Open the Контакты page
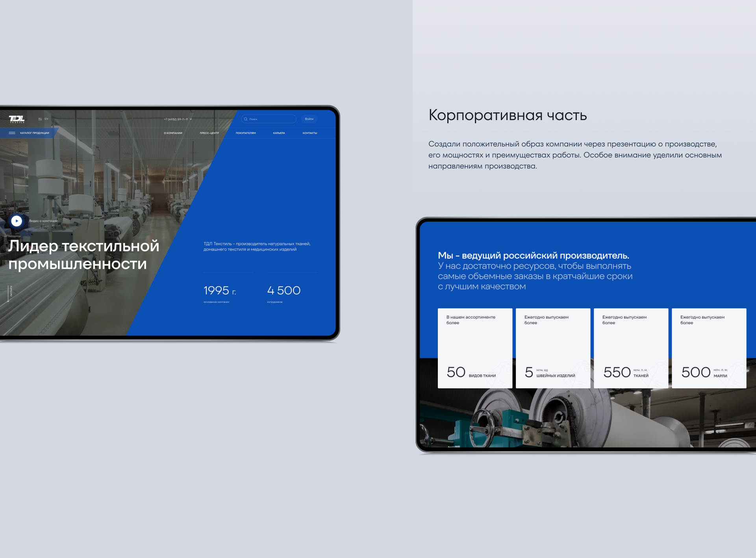 pyautogui.click(x=309, y=133)
